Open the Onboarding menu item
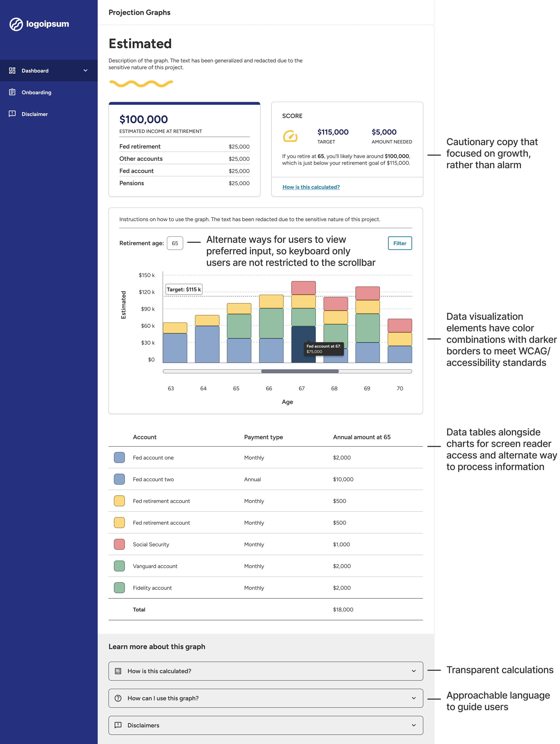 36,92
